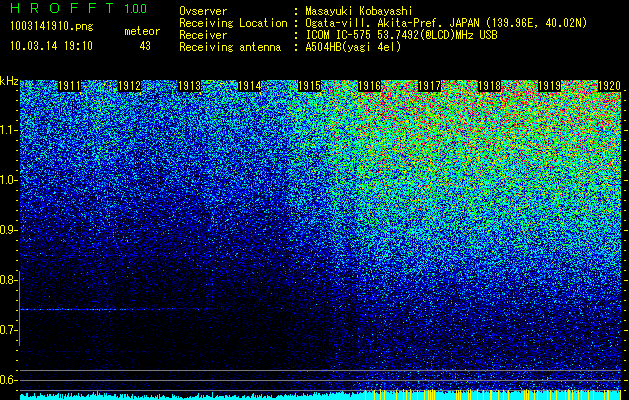
Task: Click the Ogata-vill. Akita-Pref. JAPAN location text
Action: click(x=446, y=23)
